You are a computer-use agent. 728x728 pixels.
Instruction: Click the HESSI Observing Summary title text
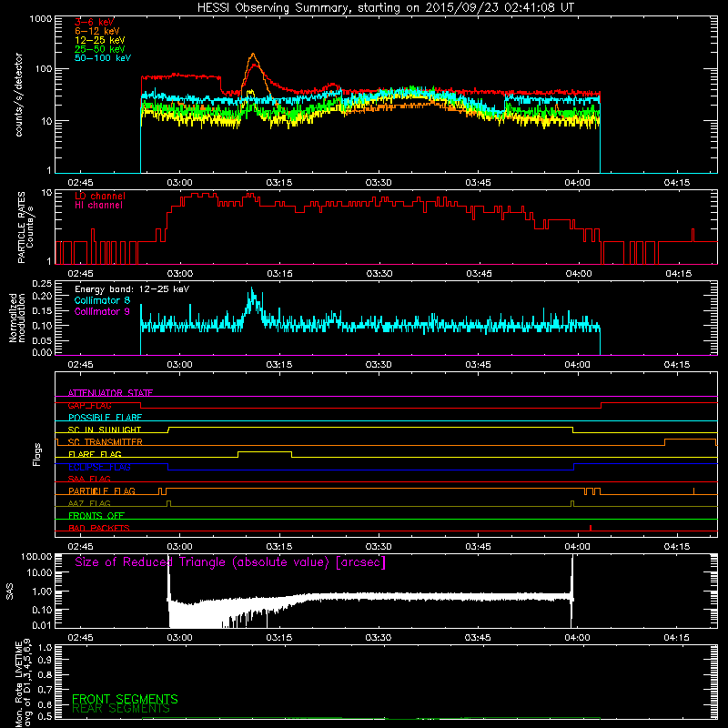(385, 8)
